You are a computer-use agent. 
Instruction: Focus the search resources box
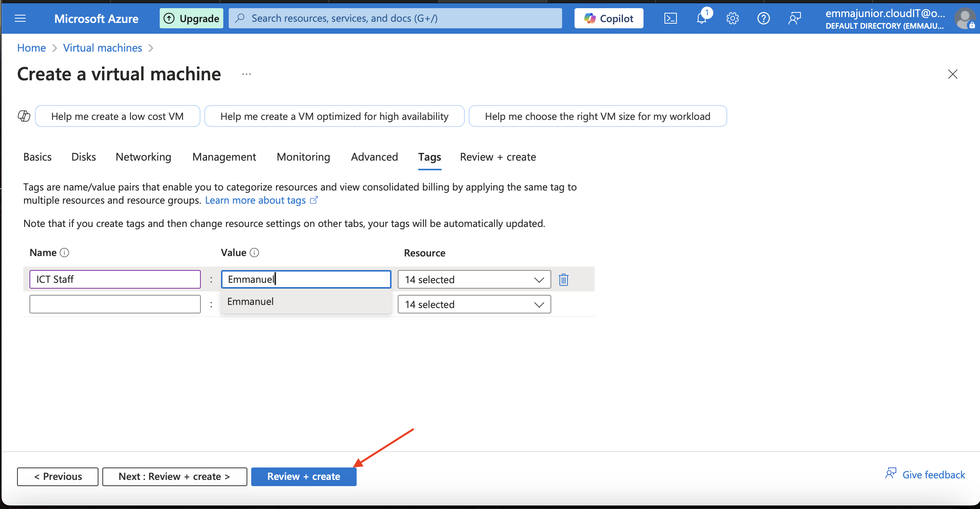[x=395, y=18]
